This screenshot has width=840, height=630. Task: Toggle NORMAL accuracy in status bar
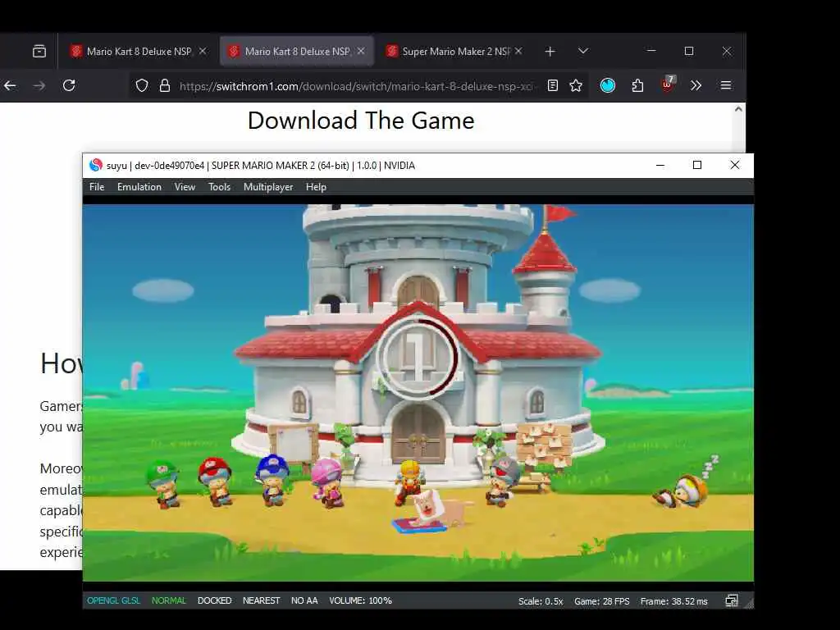coord(169,600)
